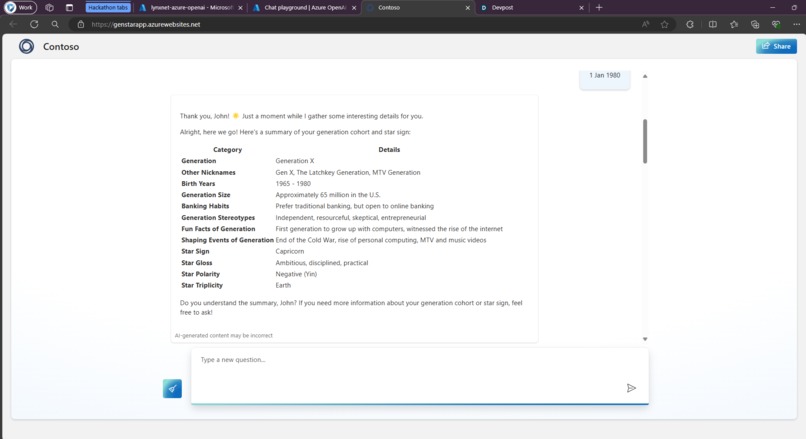Minimize the browser window
This screenshot has height=439, width=806.
click(x=772, y=8)
